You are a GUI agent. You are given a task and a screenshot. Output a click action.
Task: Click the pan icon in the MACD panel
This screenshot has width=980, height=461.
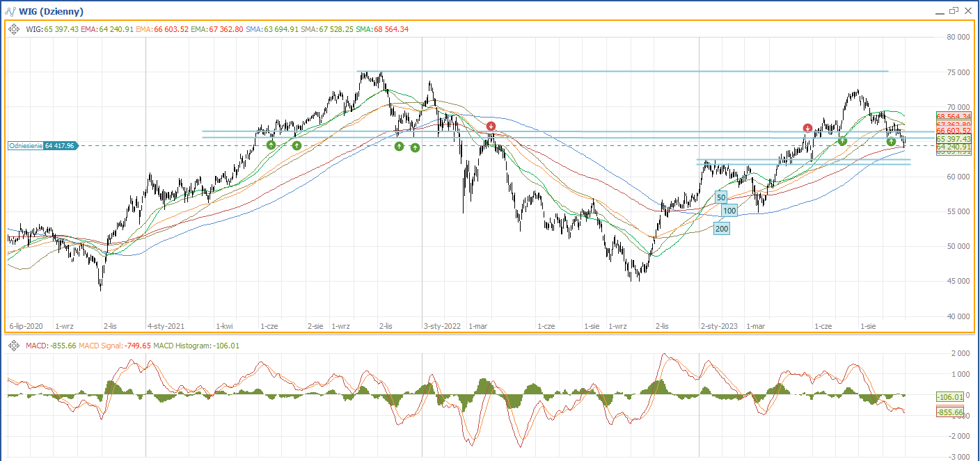[x=14, y=346]
